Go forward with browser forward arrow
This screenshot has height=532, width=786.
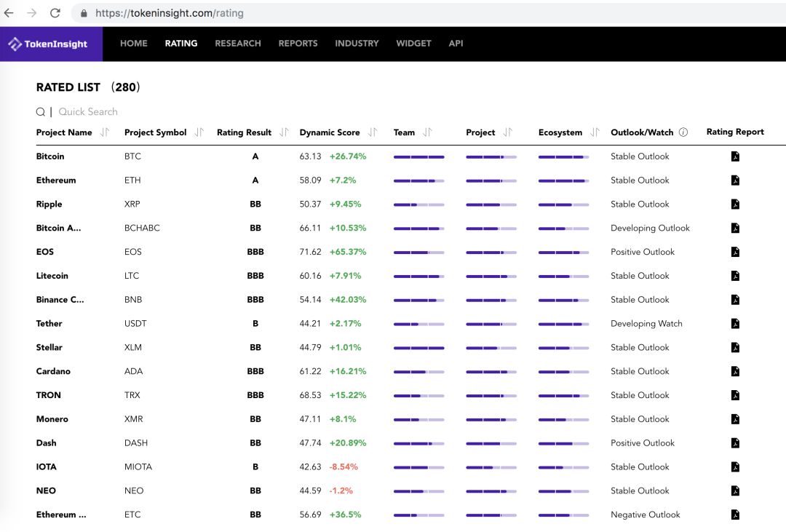pos(31,13)
